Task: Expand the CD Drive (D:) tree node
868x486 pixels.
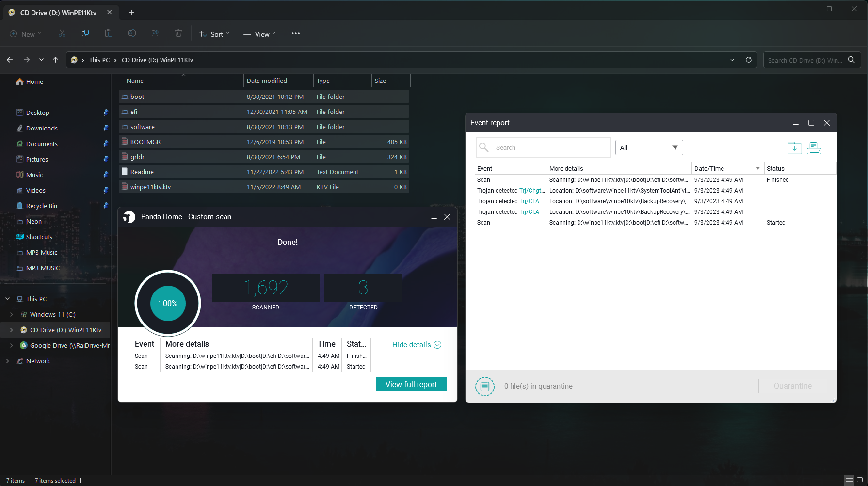Action: pos(11,330)
